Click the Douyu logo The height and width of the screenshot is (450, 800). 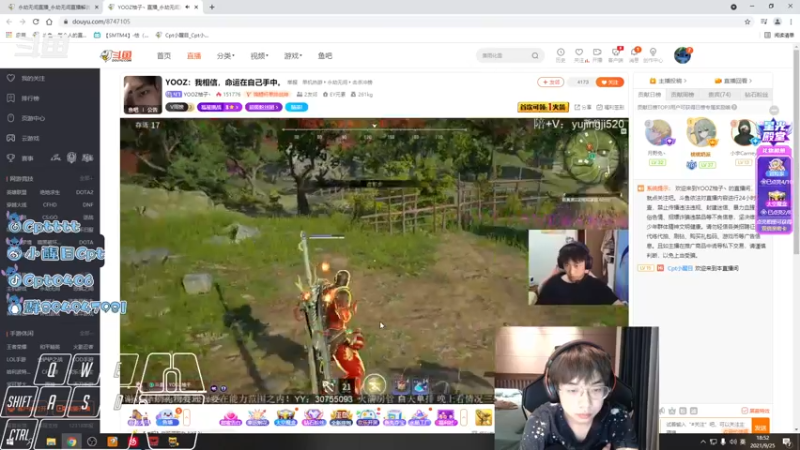pyautogui.click(x=116, y=56)
